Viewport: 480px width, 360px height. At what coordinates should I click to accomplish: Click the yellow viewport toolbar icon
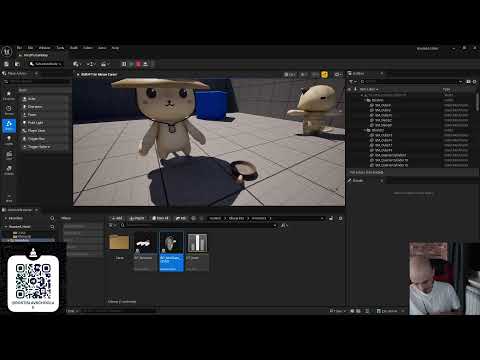tap(324, 75)
